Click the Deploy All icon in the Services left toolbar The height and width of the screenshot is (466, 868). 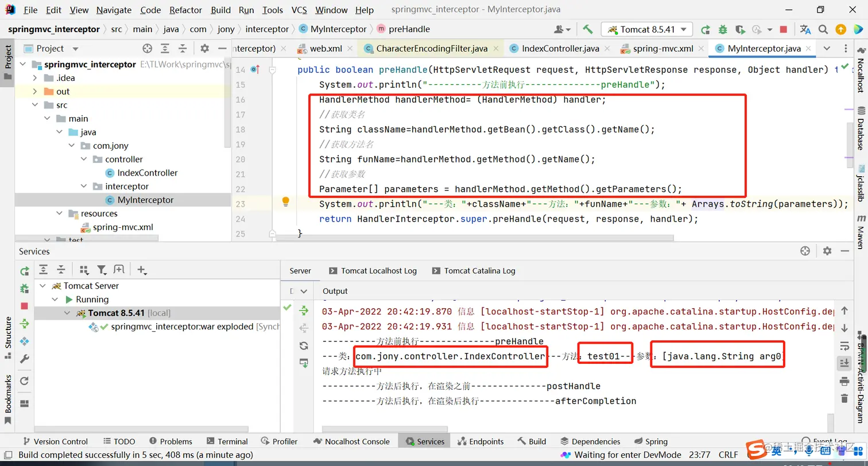pos(24,324)
